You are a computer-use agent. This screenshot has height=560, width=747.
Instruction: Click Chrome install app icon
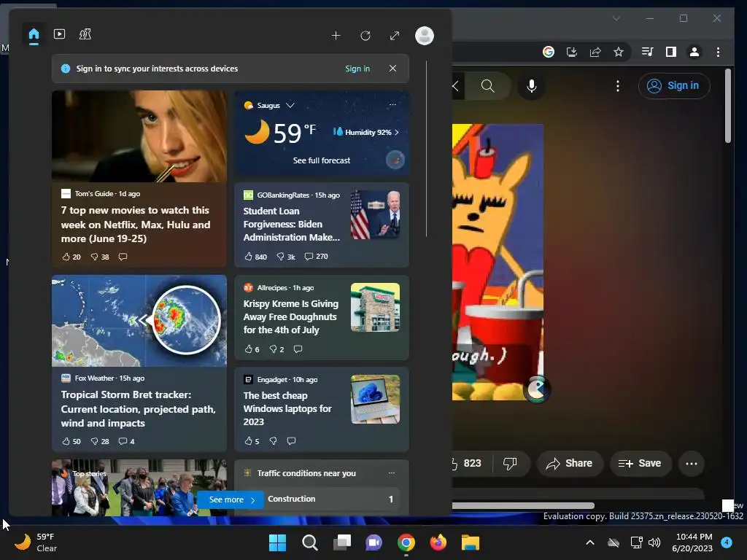572,52
